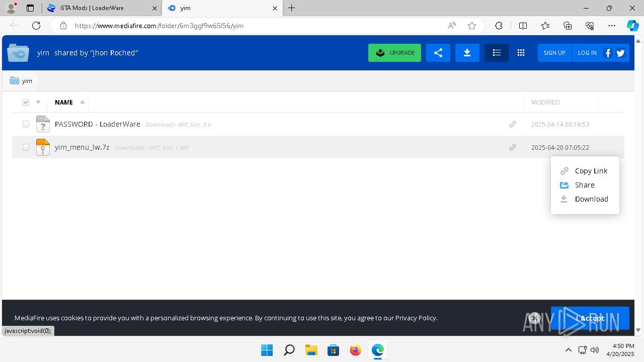
Task: Open taskbar clock showing 4:50 PM
Action: 619,350
